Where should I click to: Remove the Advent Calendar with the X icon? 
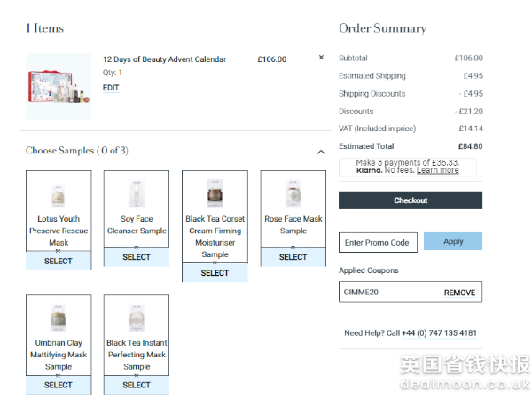click(x=321, y=58)
